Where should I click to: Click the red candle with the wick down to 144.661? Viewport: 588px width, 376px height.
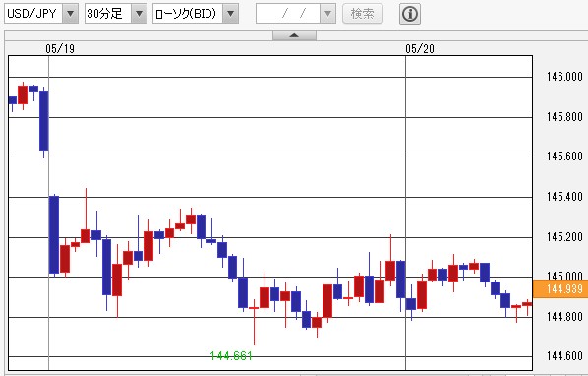coord(254,308)
